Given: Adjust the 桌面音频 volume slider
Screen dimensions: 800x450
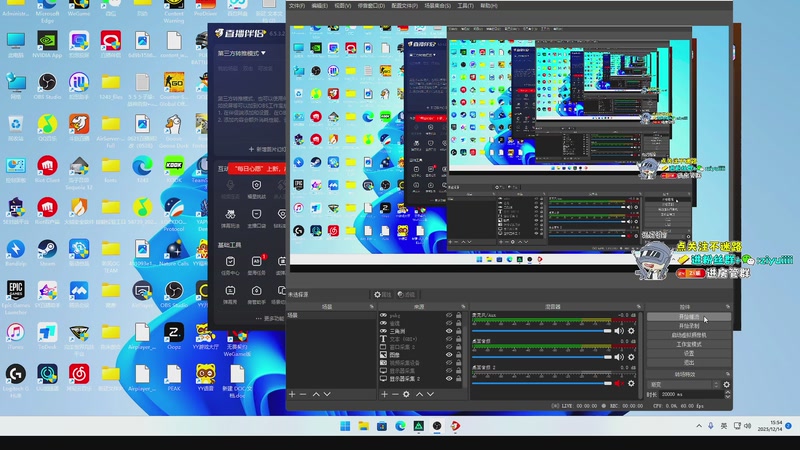Looking at the screenshot, I should coord(541,357).
